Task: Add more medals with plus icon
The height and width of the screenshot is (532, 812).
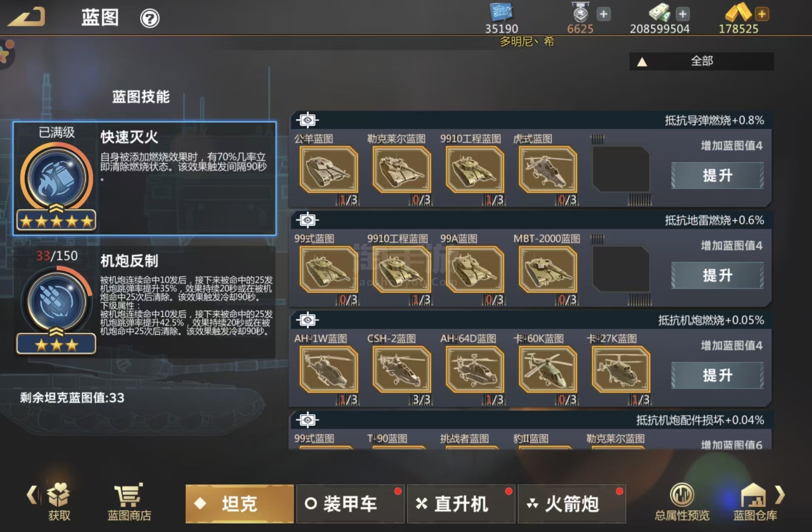Action: coord(603,14)
